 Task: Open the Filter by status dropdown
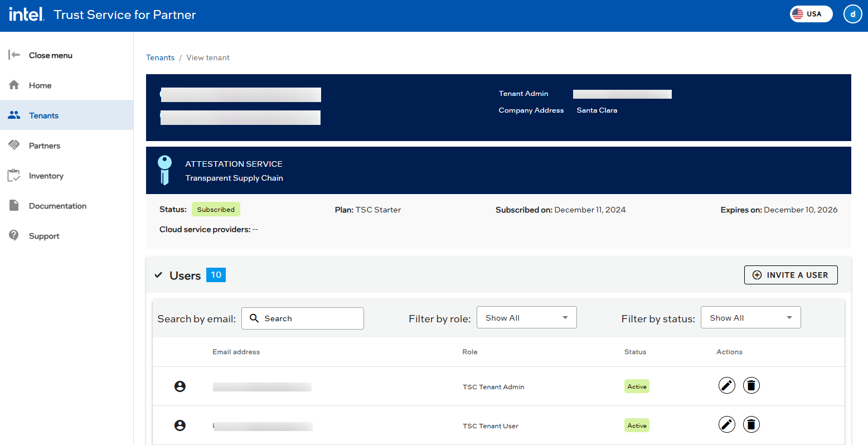tap(750, 318)
